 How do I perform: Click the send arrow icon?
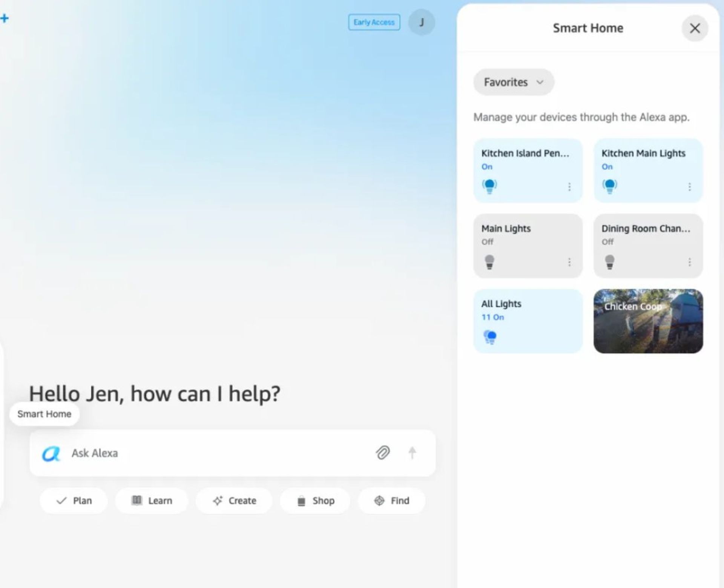[412, 453]
